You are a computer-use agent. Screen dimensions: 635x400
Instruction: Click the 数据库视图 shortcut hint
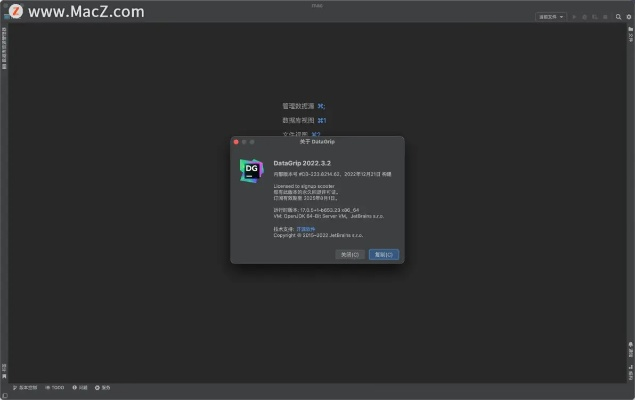tap(304, 120)
